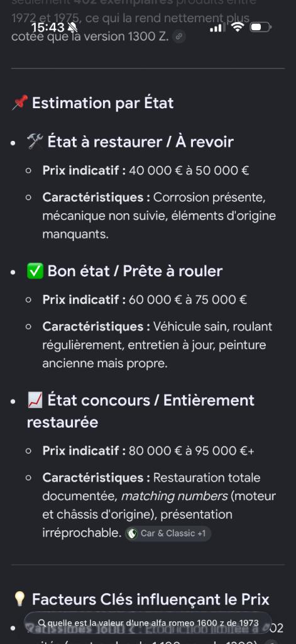Tap the tools icon by État à restaurer

[35, 142]
